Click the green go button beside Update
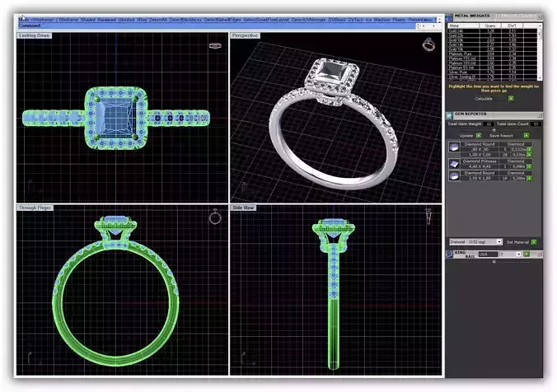557x392 pixels. click(x=479, y=136)
